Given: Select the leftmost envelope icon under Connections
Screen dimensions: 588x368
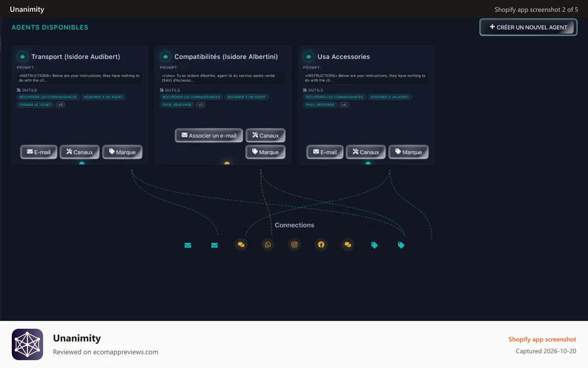Looking at the screenshot, I should coord(188,245).
